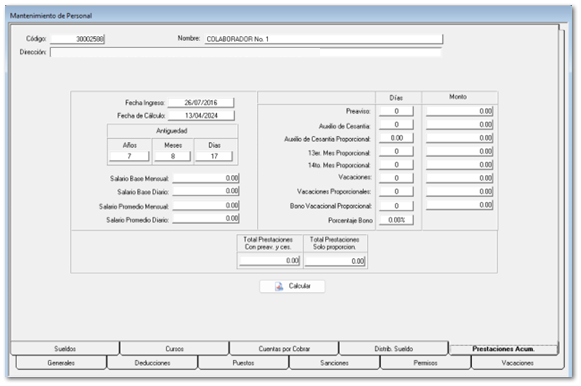Click the Preaviso Monto field
The width and height of the screenshot is (581, 386).
(459, 111)
